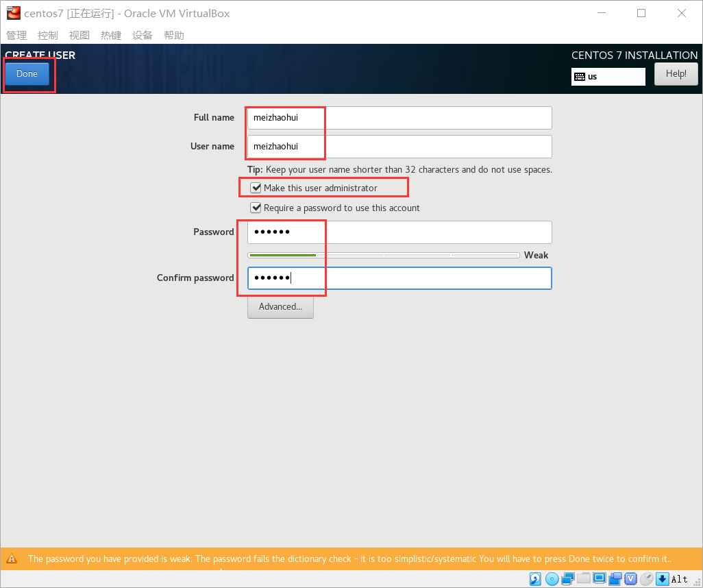Click the password strength bar
Viewport: 703px width, 588px height.
[384, 255]
